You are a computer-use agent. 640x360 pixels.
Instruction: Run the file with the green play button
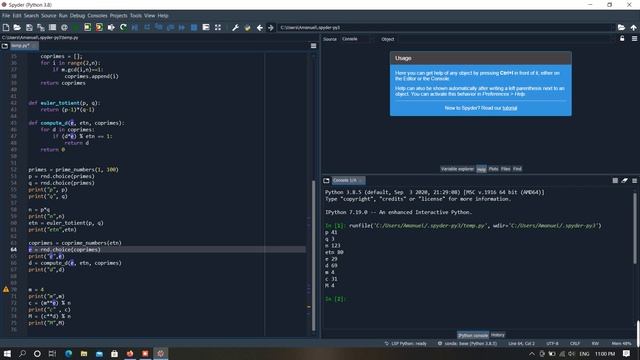[76, 27]
